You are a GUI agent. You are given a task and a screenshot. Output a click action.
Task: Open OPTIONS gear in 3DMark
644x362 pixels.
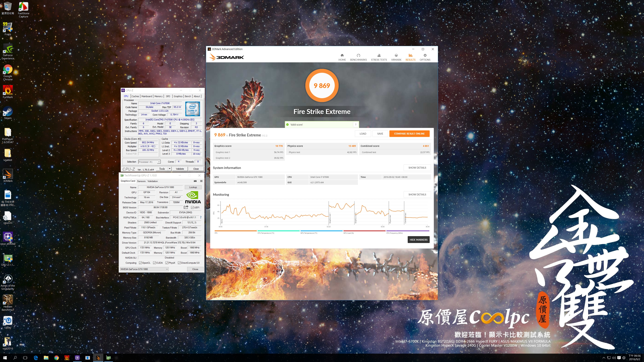[425, 57]
